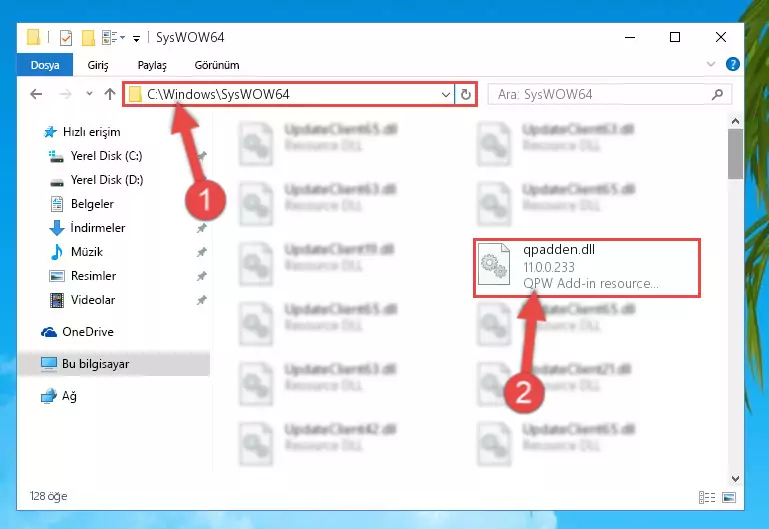Select the qpadden.dll file
The image size is (769, 529).
[x=587, y=267]
